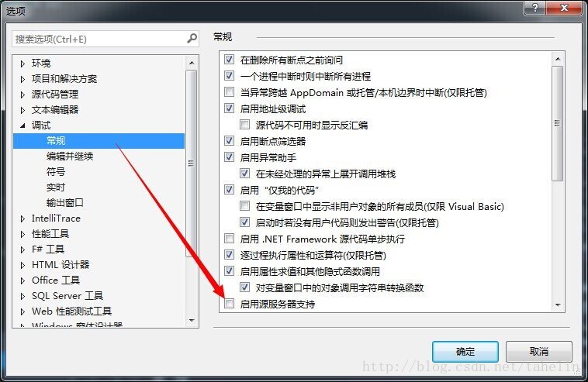
Task: Open the 符号 settings page
Action: coord(56,172)
